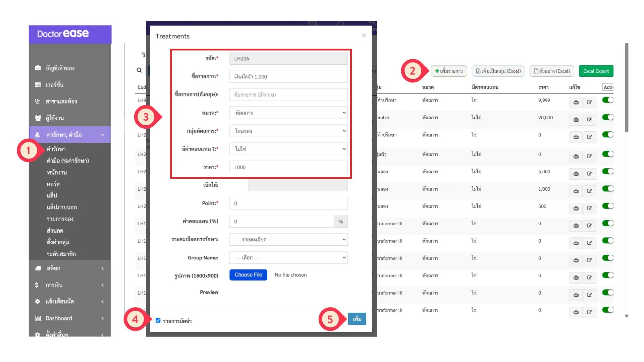Open the กลุ่มหัตถการ dropdown showing โอนจอง
This screenshot has height=362, width=644.
click(288, 131)
